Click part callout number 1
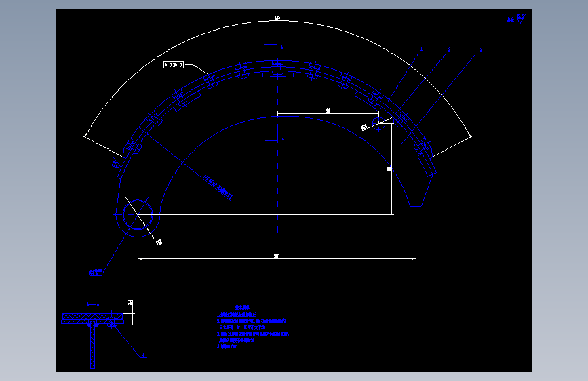Viewport: 588px width, 381px height. (x=421, y=49)
